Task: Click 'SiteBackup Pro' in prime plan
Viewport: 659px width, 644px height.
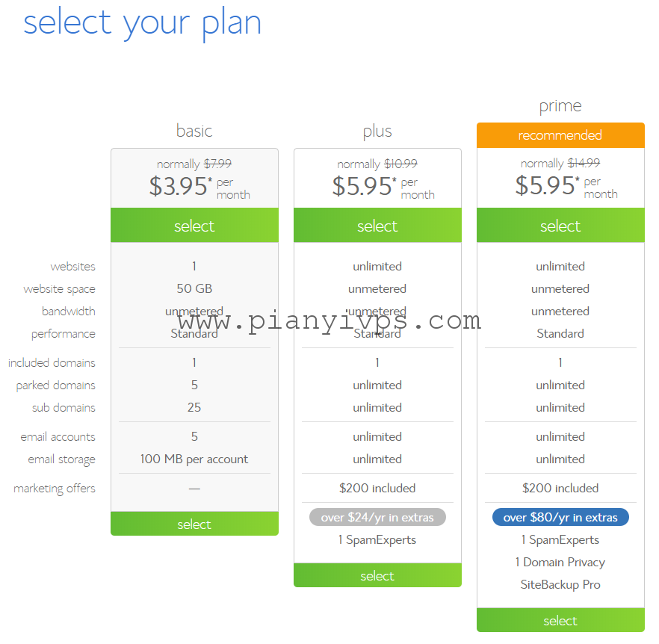Action: click(x=560, y=584)
